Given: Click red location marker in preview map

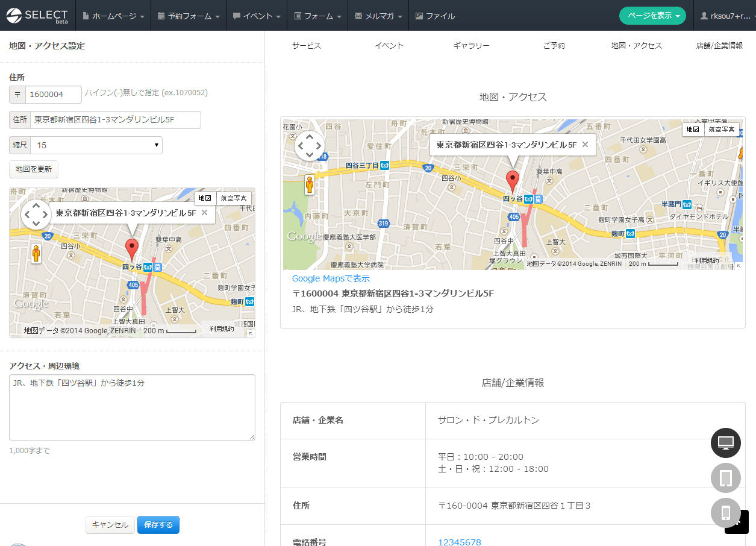Looking at the screenshot, I should point(512,180).
